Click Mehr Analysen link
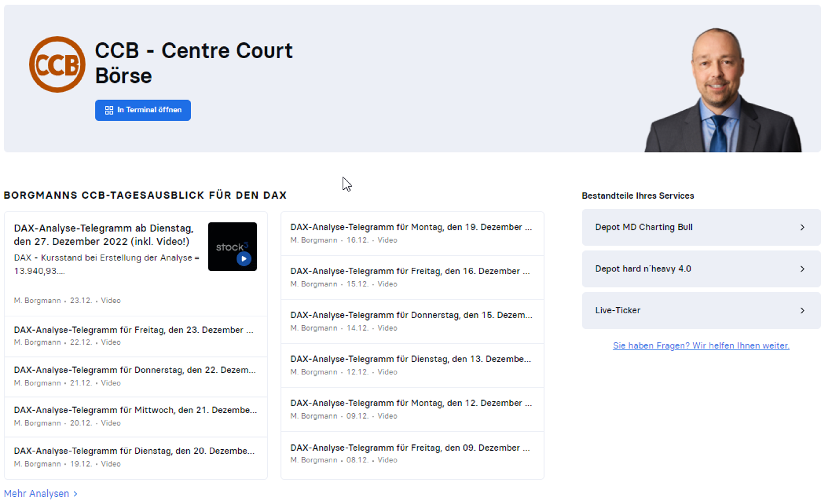 click(40, 493)
